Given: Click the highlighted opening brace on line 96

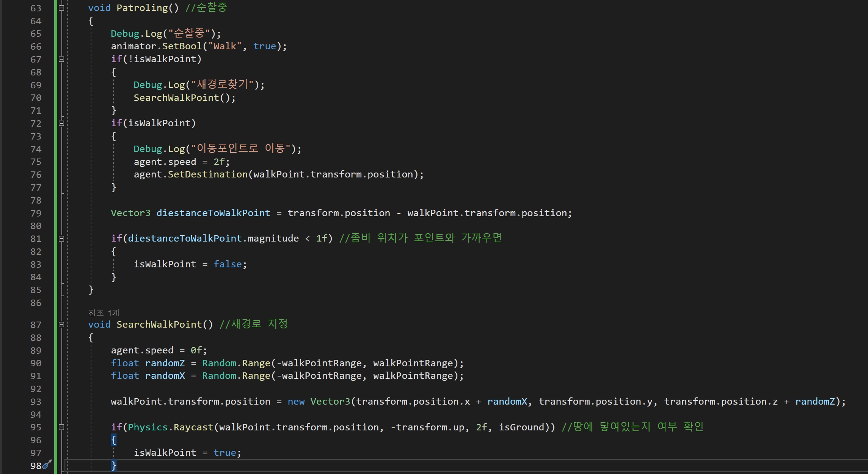Looking at the screenshot, I should (114, 440).
